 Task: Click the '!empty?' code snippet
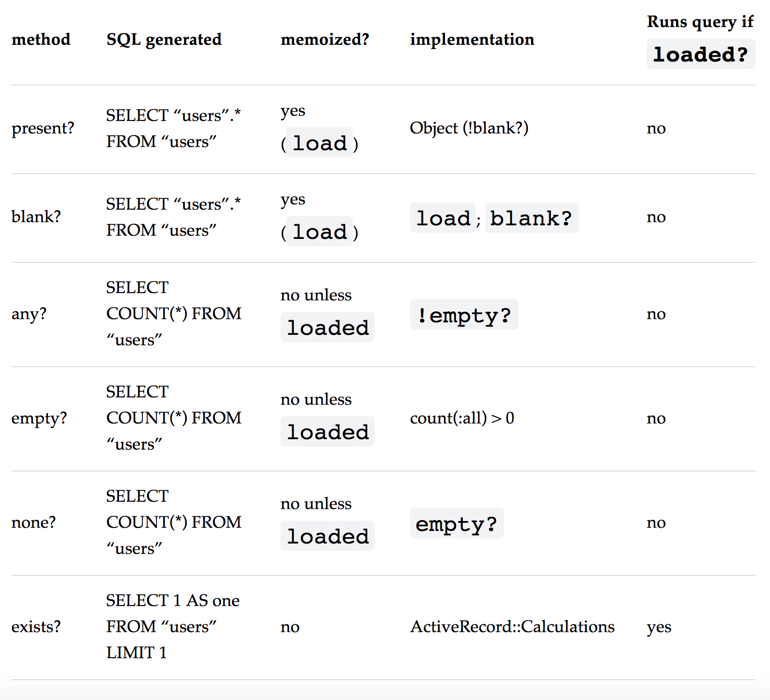tap(464, 315)
